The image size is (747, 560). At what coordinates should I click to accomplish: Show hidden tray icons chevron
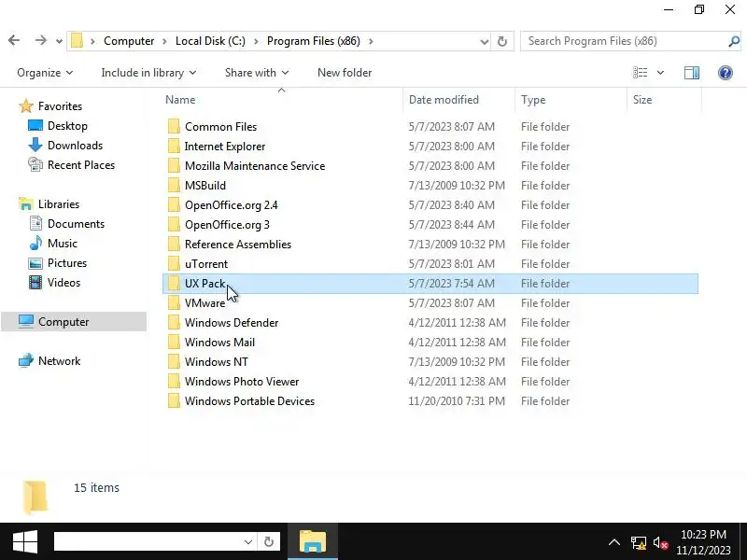[614, 542]
